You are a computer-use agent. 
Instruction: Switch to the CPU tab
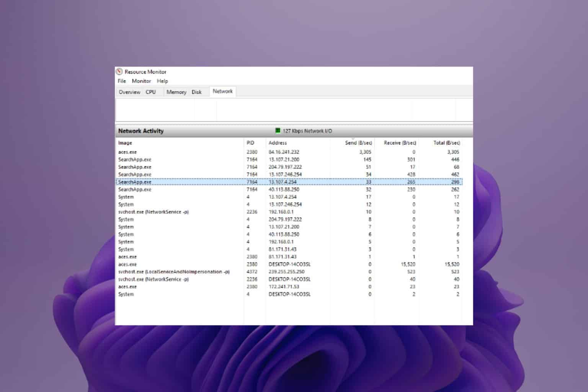(x=151, y=92)
